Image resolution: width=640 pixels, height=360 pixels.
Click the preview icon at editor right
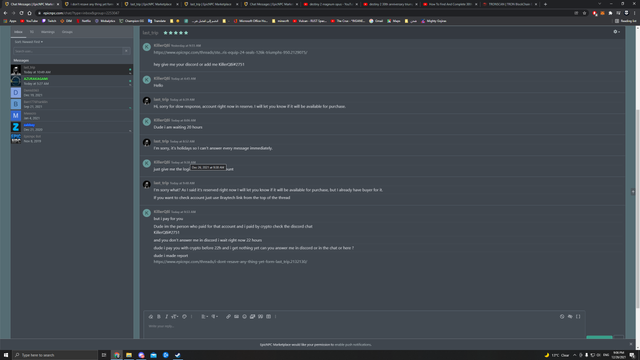click(570, 316)
